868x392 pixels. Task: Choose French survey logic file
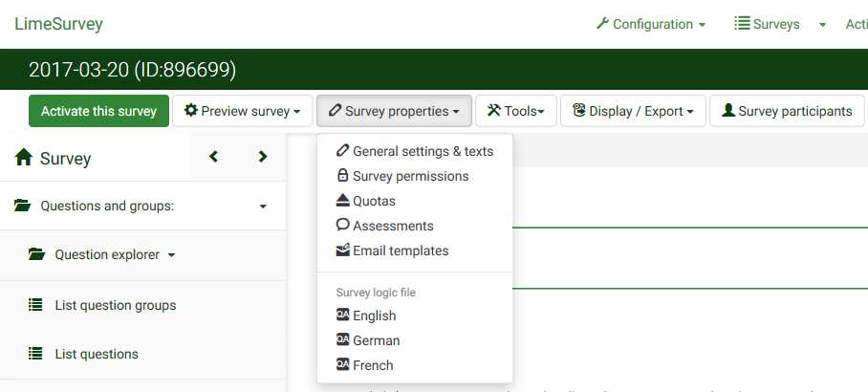click(x=373, y=365)
